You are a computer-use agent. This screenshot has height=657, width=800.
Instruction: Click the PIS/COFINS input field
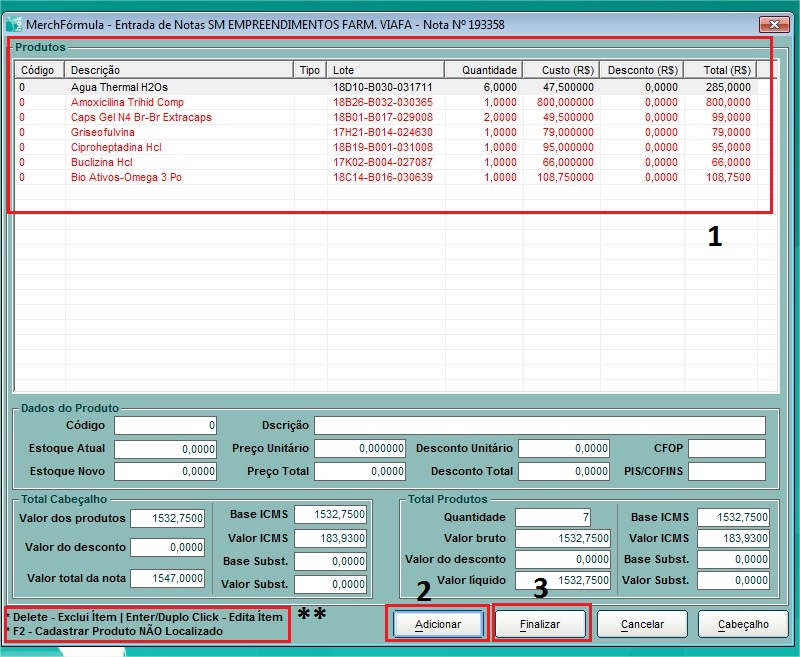click(x=726, y=471)
